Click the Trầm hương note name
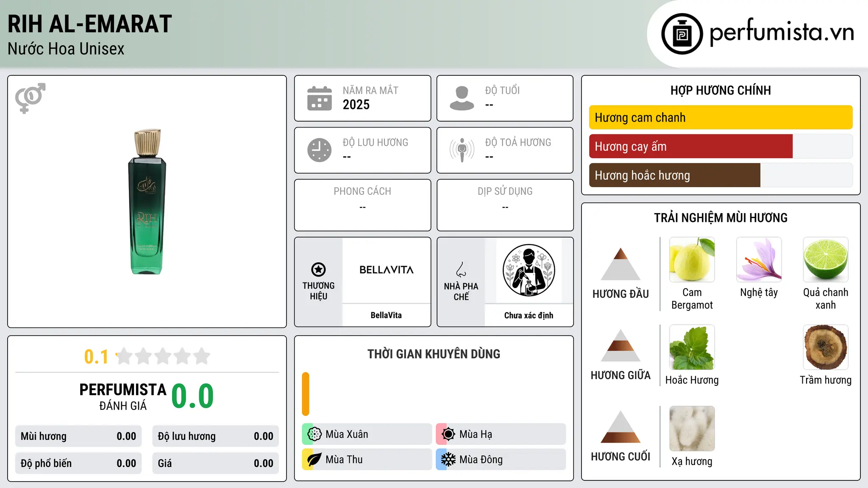 click(x=826, y=380)
